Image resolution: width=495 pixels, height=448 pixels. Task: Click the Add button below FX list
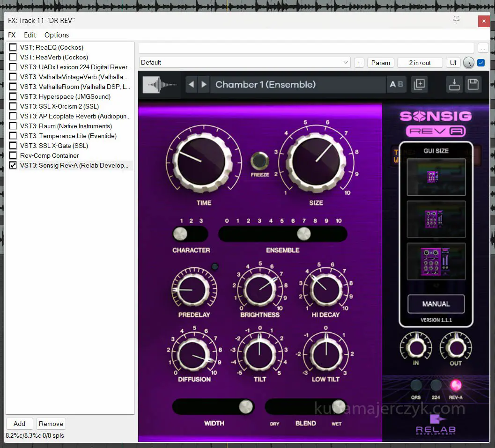point(20,424)
